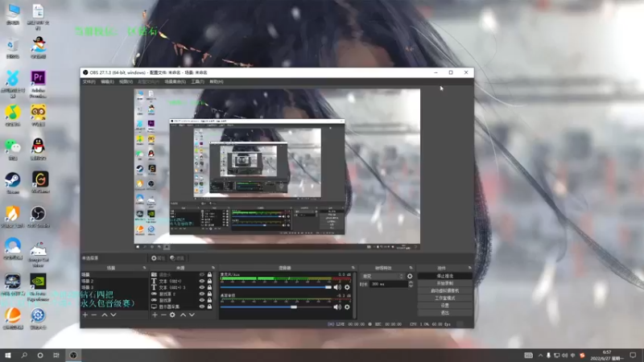Mute the Mic/Aux speaker icon
Image resolution: width=644 pixels, height=362 pixels.
tap(337, 287)
